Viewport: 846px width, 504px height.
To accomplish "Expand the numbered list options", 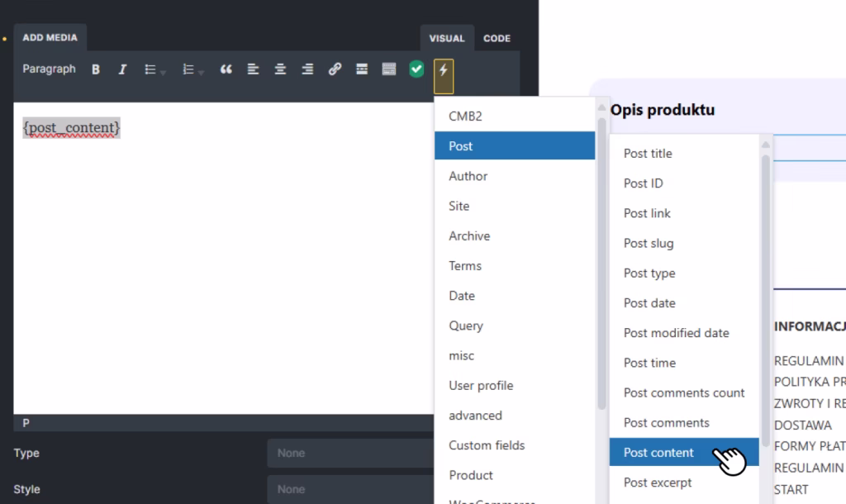I will point(201,72).
